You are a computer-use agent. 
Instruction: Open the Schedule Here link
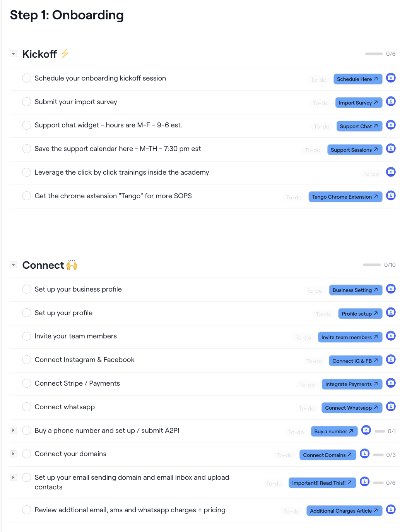[357, 79]
